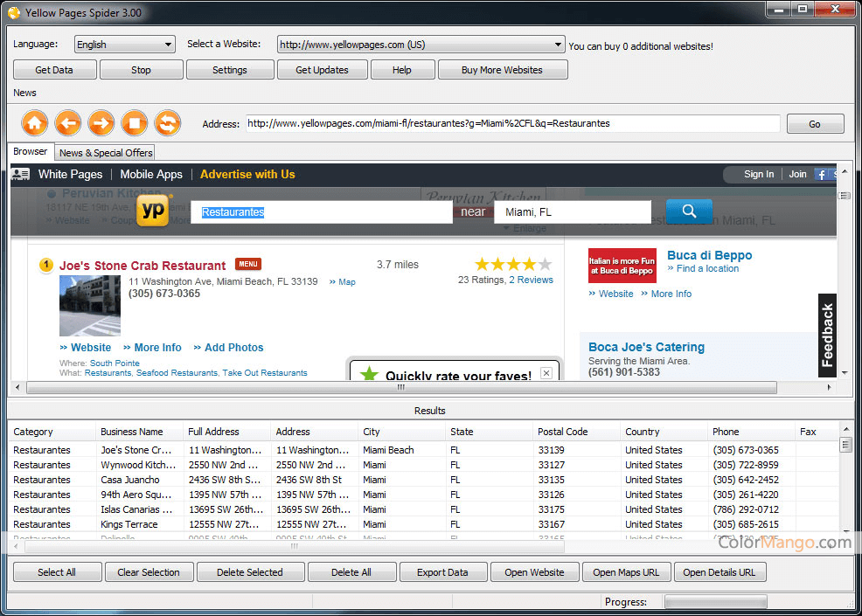Open White Pages in the site navigation

pos(70,174)
